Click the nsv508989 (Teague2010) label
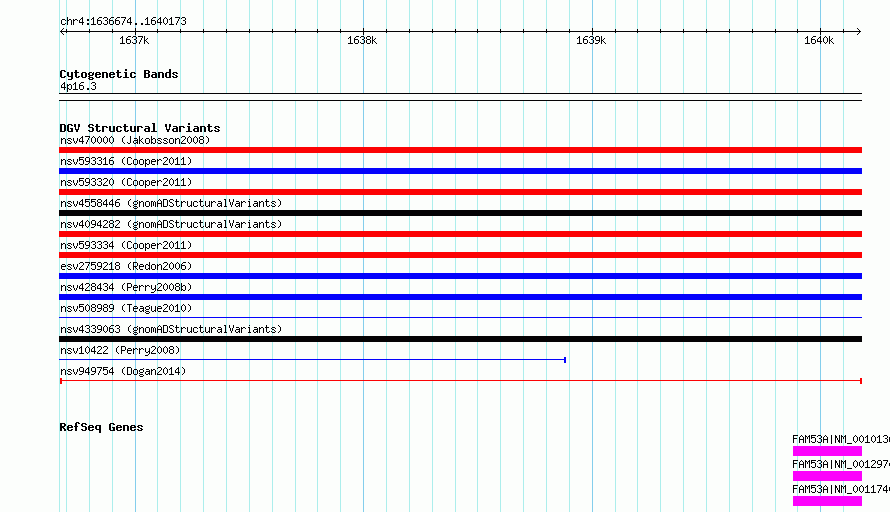This screenshot has height=512, width=890. tap(126, 308)
